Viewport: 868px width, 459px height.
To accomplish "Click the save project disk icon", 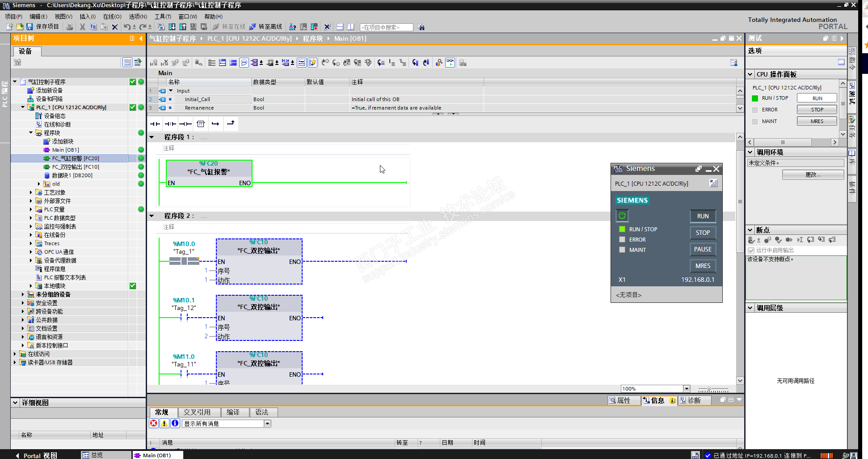I will point(30,27).
